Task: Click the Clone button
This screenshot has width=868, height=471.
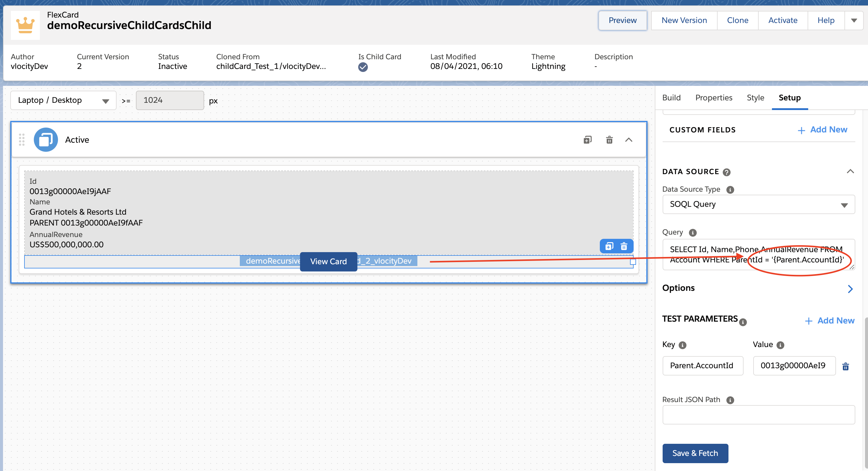Action: point(737,20)
